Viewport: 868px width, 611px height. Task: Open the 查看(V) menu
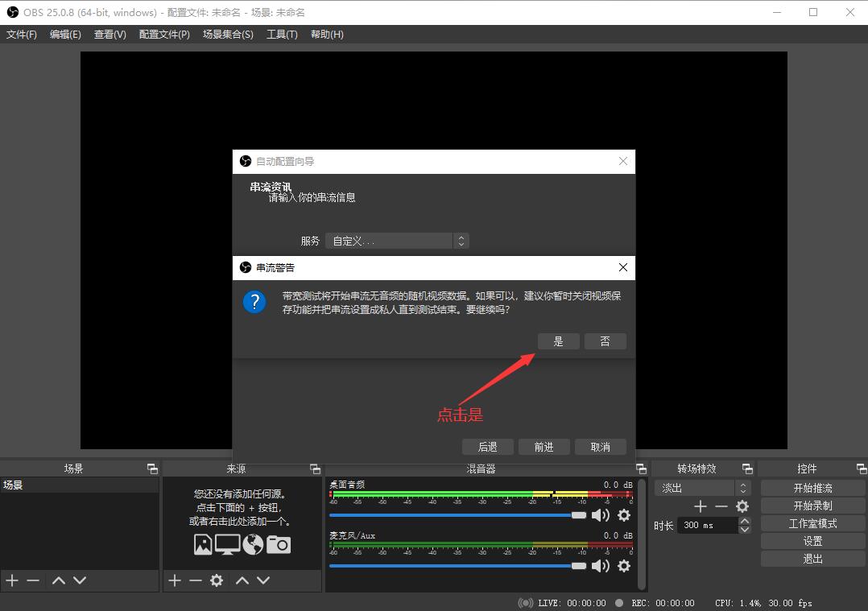110,35
